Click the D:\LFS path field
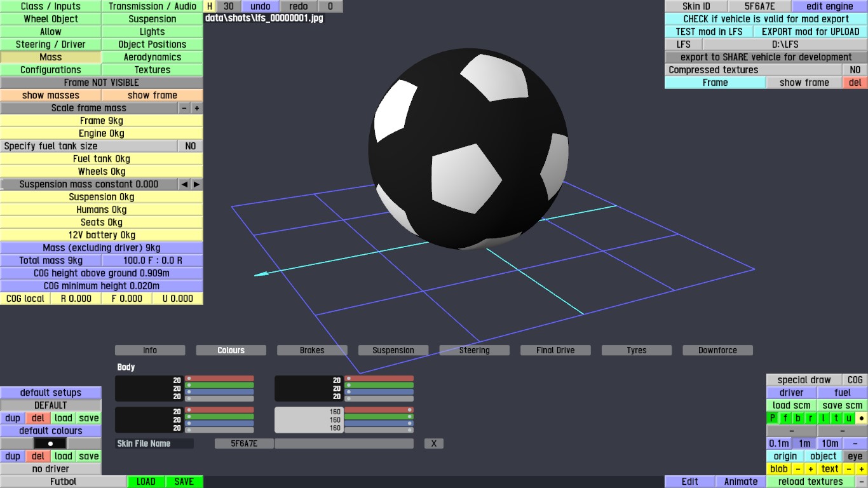This screenshot has height=488, width=868. point(785,44)
